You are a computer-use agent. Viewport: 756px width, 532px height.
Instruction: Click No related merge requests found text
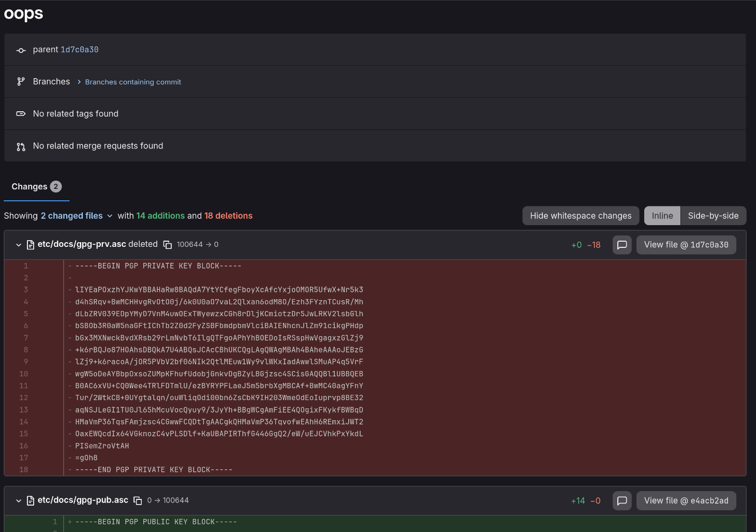98,146
